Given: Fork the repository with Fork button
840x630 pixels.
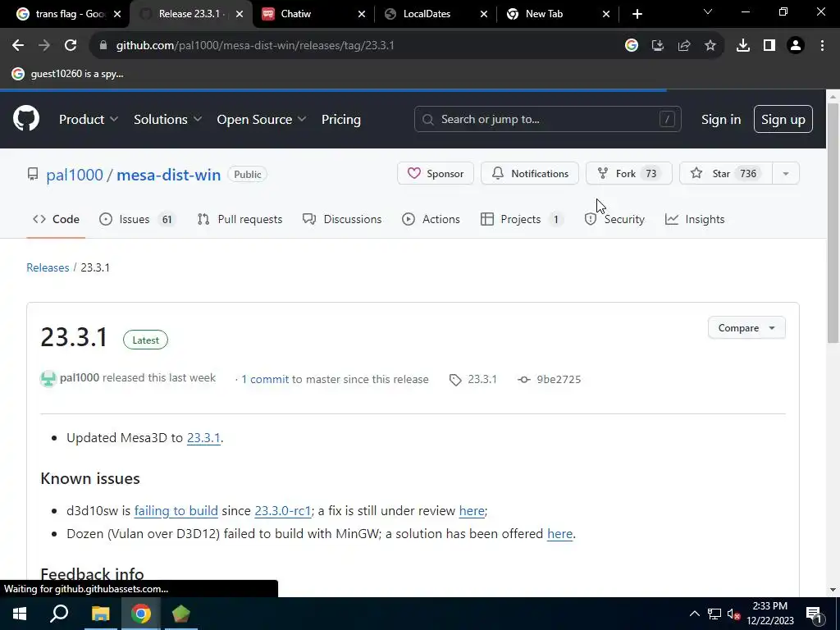Looking at the screenshot, I should 629,174.
